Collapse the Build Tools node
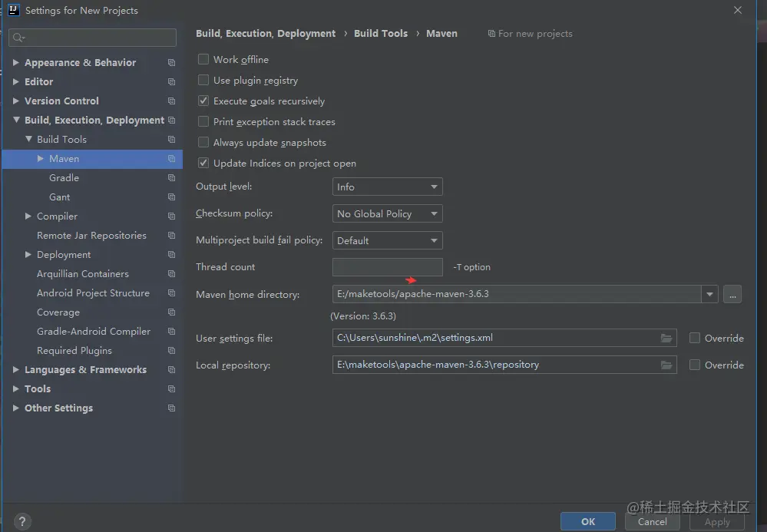This screenshot has height=532, width=767. point(28,140)
